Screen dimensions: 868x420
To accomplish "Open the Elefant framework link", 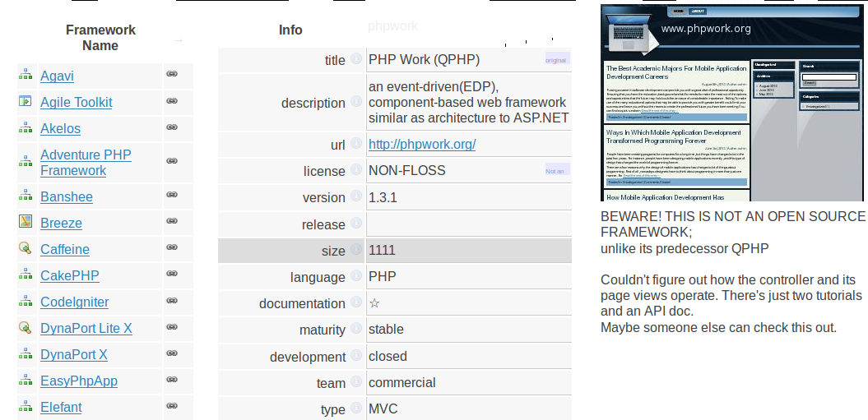I will (x=61, y=408).
